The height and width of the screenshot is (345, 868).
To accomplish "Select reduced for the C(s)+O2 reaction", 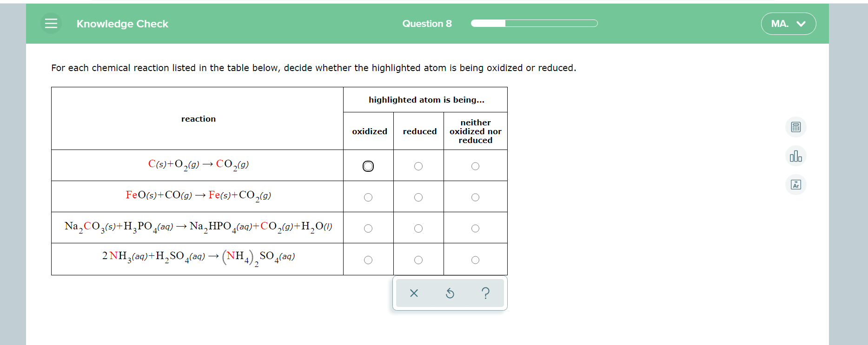I will click(x=418, y=166).
